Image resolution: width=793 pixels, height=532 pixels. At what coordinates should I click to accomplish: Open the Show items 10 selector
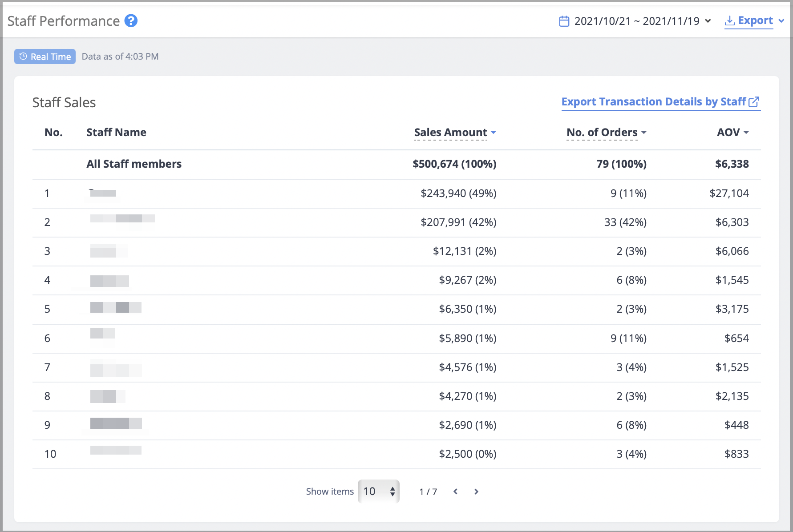(x=379, y=491)
